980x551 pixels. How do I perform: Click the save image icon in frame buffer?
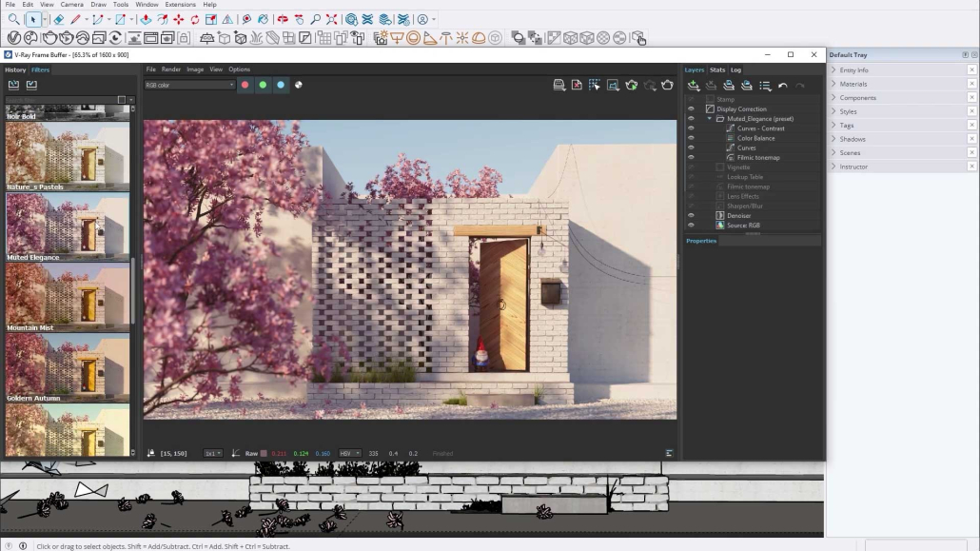click(559, 85)
